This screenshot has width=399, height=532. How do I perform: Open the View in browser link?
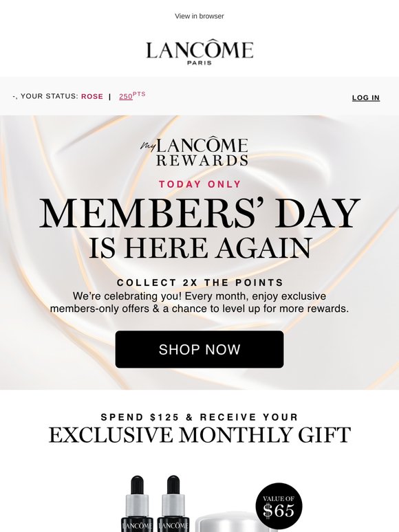click(199, 16)
